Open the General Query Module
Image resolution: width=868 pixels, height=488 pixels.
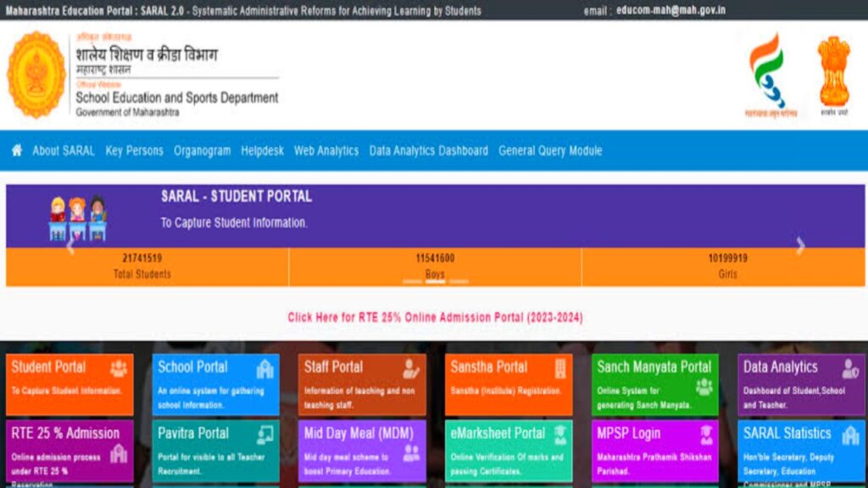coord(550,151)
